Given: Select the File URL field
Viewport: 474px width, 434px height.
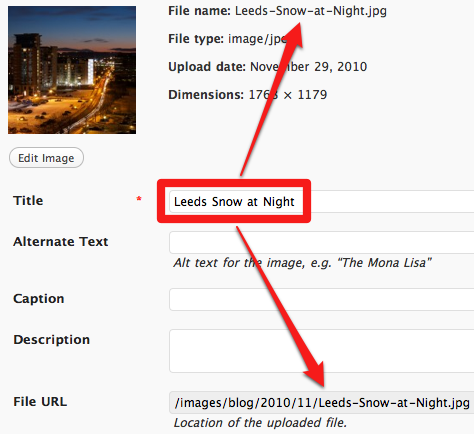Looking at the screenshot, I should [321, 403].
